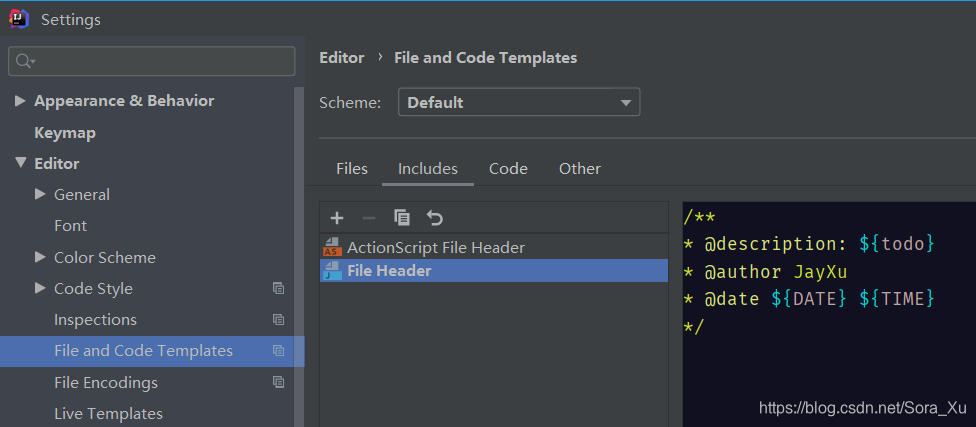
Task: Click the File Header file icon
Action: [332, 271]
